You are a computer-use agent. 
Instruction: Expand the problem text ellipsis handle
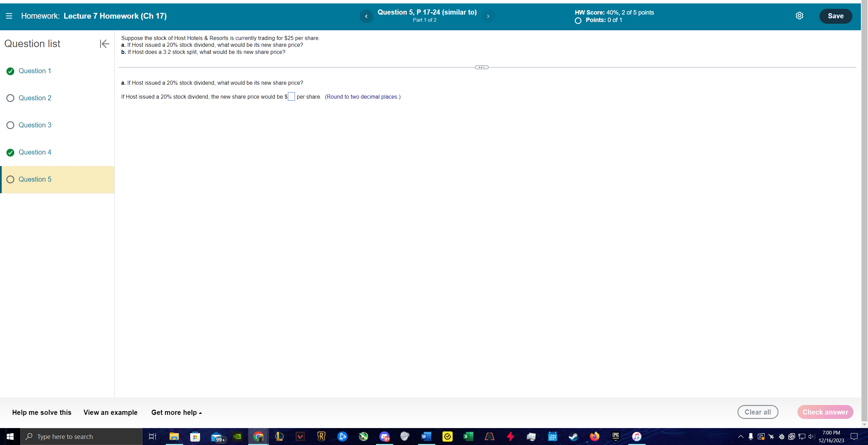coord(481,67)
